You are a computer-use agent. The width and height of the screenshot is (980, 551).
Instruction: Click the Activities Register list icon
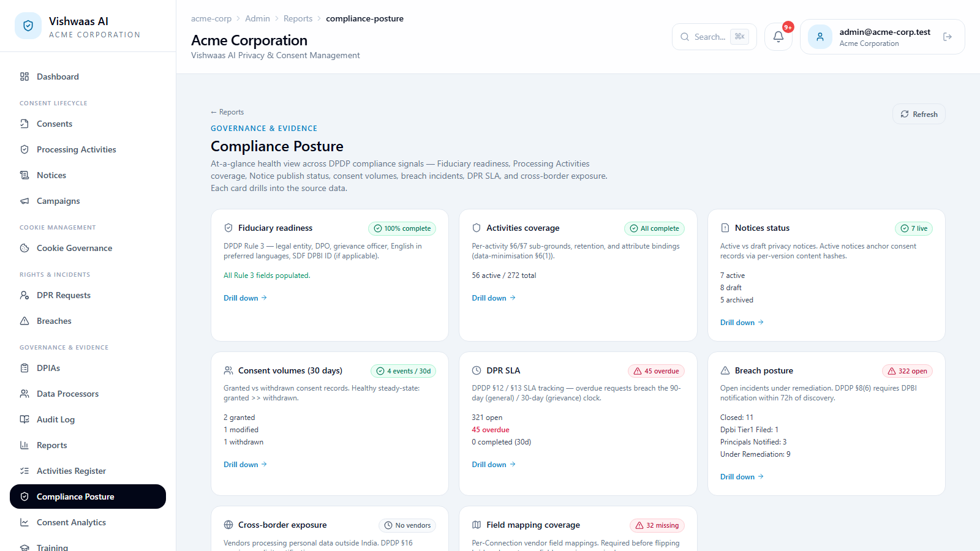pos(24,471)
